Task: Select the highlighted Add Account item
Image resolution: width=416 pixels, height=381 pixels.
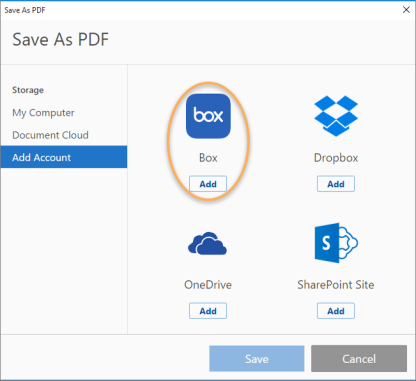Action: (64, 157)
